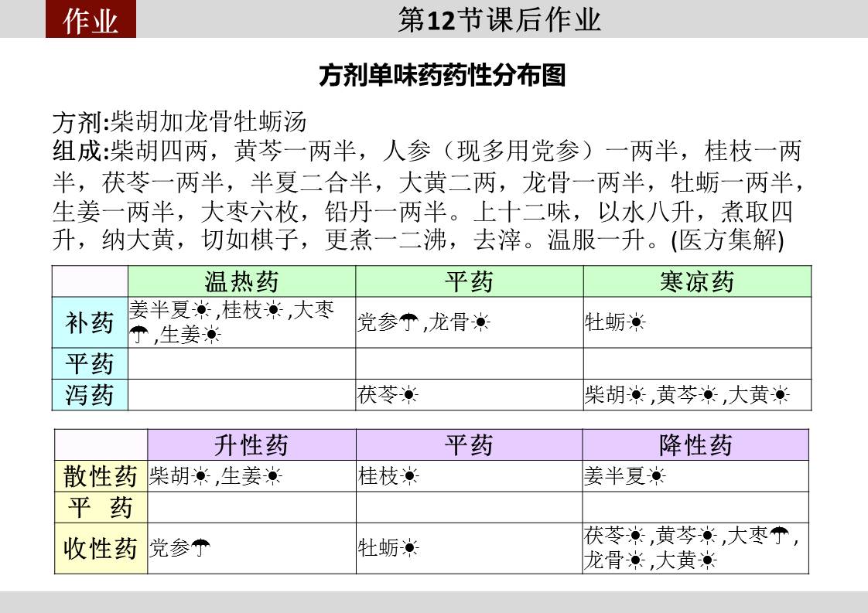Click sun icon after 大黄 in 泻药 row
The width and height of the screenshot is (868, 613).
780,395
